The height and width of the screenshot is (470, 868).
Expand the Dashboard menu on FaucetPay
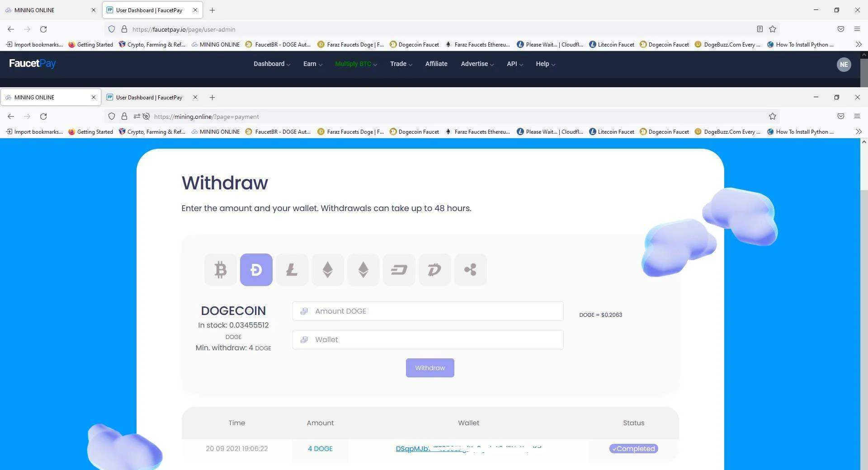tap(272, 64)
